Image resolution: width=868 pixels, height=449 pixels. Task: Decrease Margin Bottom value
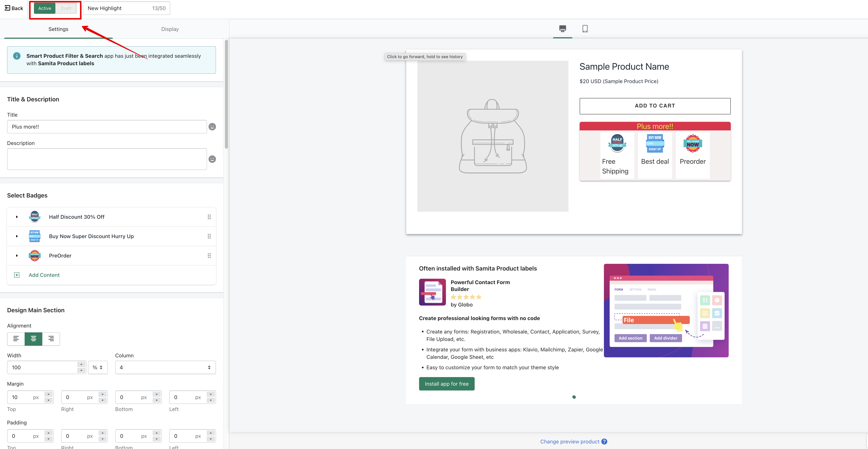tap(157, 400)
